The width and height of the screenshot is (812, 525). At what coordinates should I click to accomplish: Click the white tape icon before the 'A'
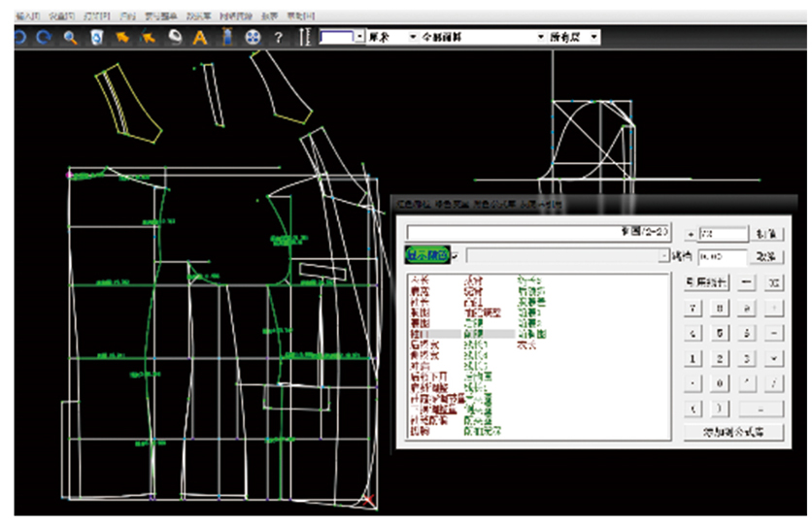[x=175, y=37]
